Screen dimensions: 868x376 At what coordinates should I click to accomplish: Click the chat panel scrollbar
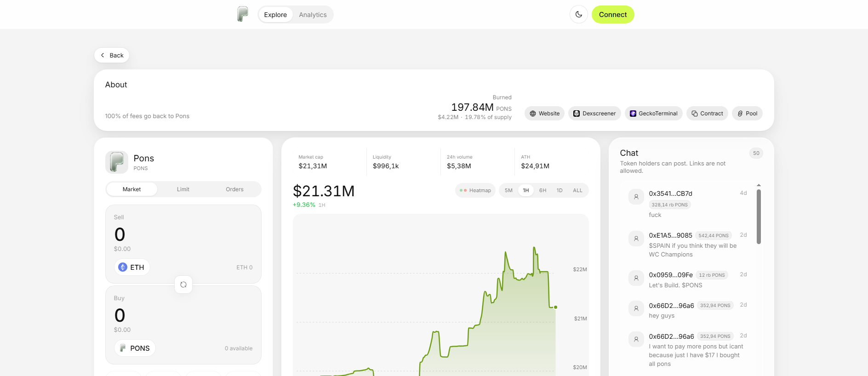click(759, 216)
